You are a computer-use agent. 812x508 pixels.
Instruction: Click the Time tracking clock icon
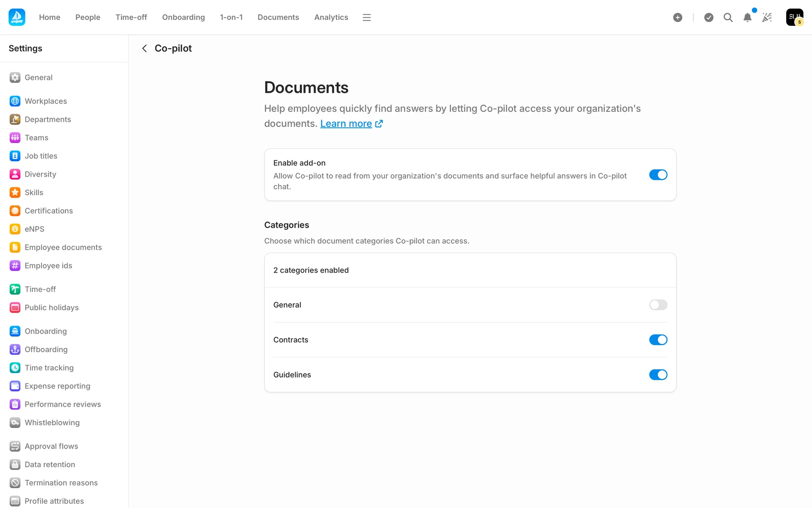coord(15,368)
